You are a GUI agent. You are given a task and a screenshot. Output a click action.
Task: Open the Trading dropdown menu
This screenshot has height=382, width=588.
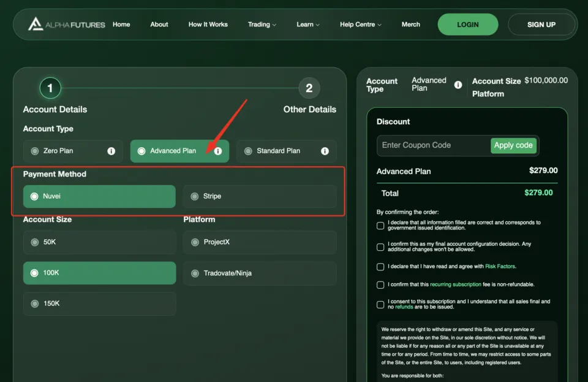click(x=262, y=25)
